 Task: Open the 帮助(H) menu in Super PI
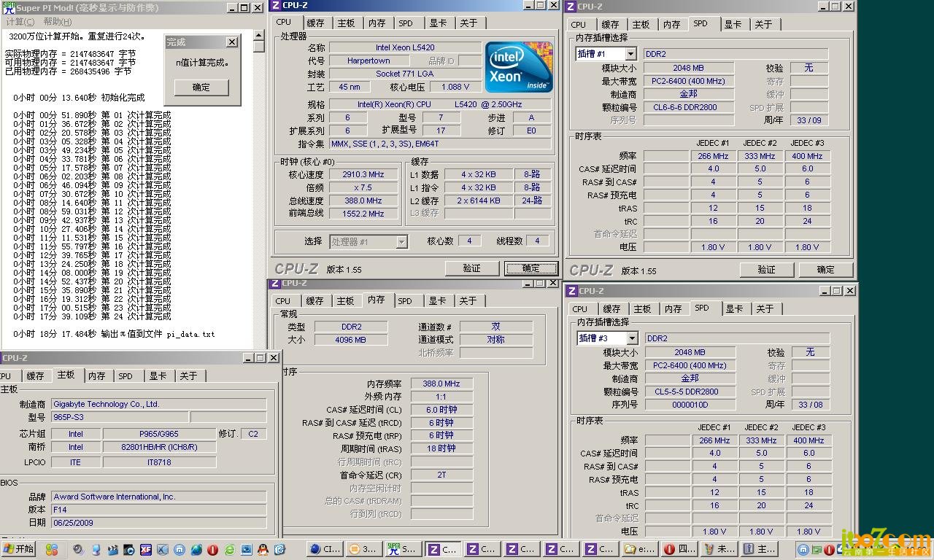(57, 22)
